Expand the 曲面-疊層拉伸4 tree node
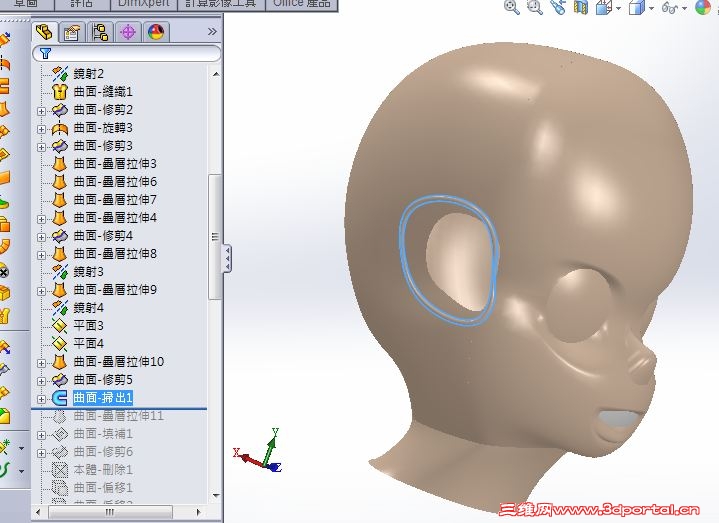 click(x=41, y=219)
